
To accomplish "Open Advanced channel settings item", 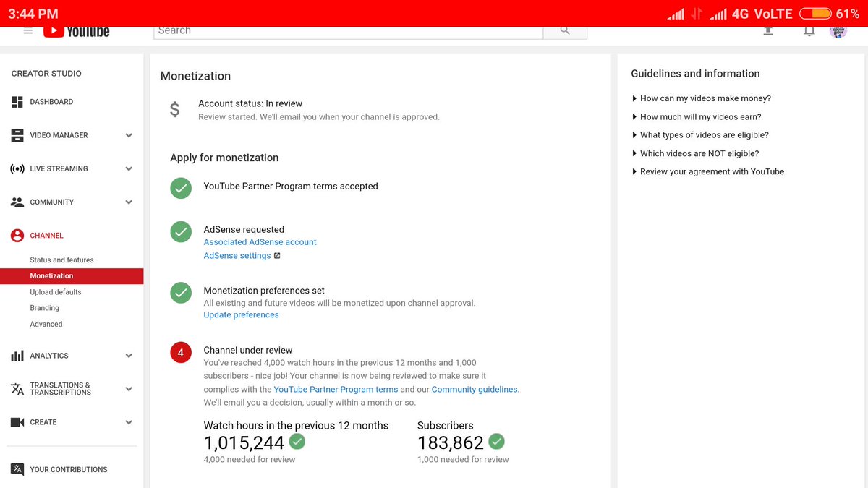I will [46, 324].
